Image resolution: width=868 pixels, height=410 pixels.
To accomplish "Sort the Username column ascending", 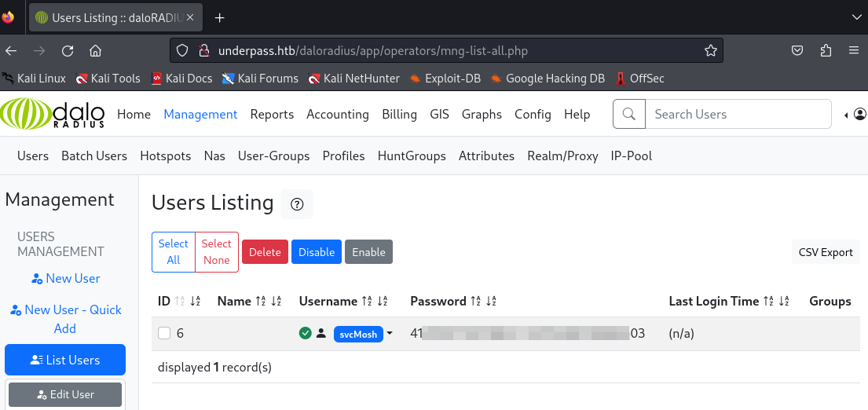I will [366, 302].
